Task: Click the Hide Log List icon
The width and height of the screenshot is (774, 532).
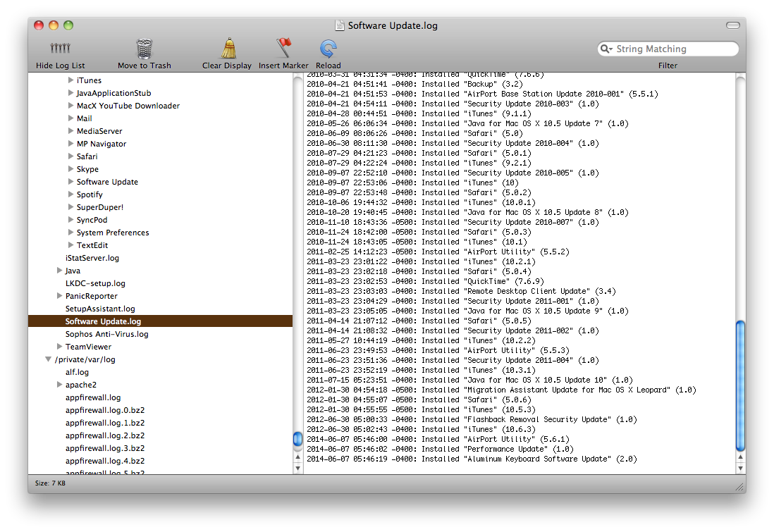Action: [60, 49]
